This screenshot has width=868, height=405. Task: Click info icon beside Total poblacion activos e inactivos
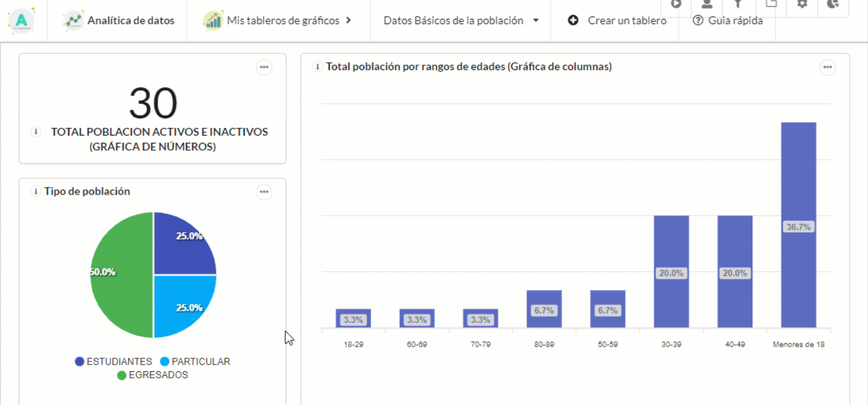[36, 132]
